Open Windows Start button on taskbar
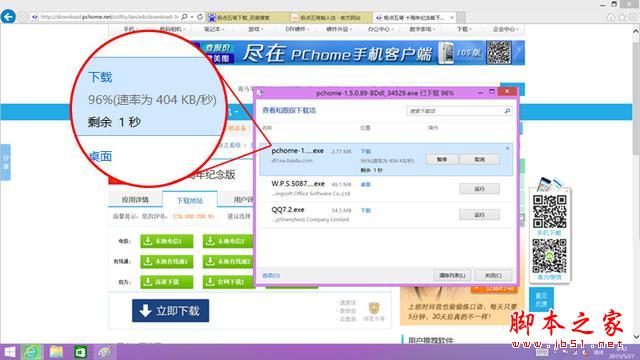 point(9,352)
